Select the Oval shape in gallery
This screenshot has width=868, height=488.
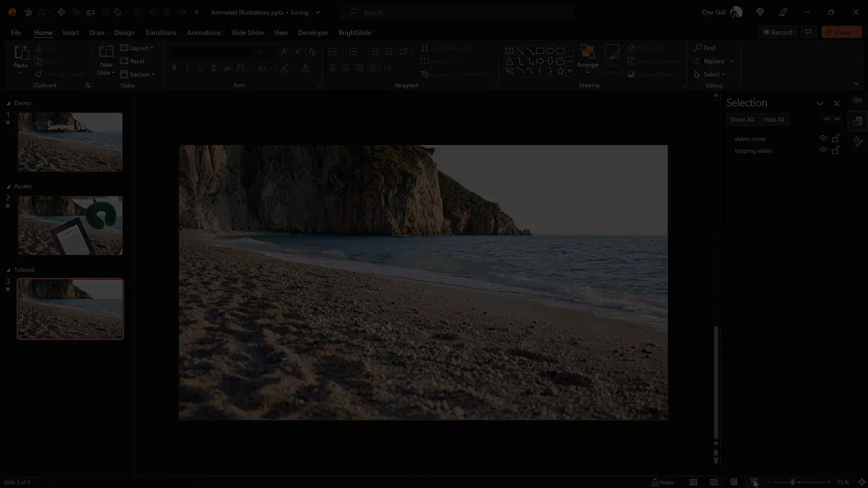tap(550, 51)
